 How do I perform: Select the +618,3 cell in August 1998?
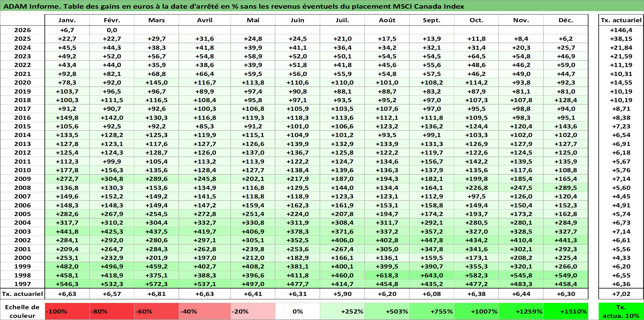(x=387, y=275)
